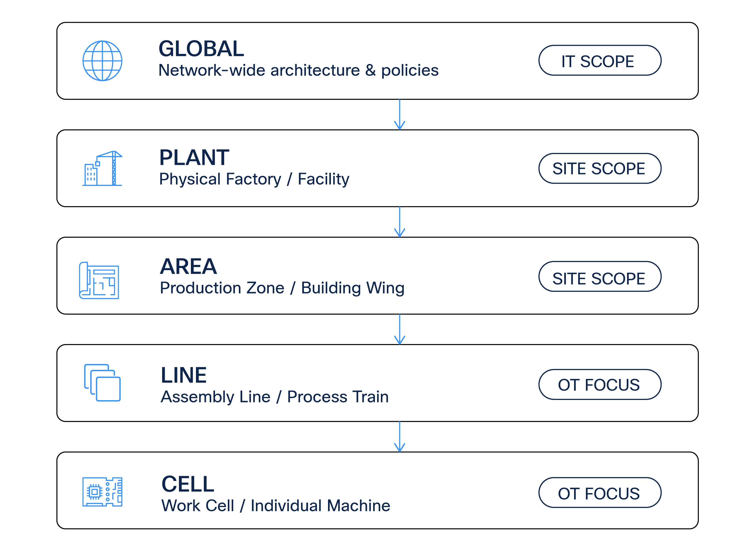Click the GLOBAL heading
756x552 pixels.
pyautogui.click(x=201, y=49)
